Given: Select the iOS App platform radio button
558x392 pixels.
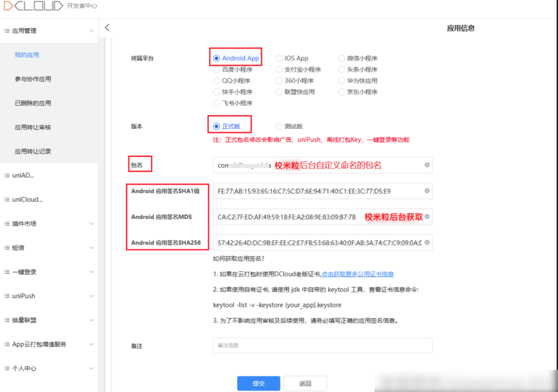Looking at the screenshot, I should point(279,58).
